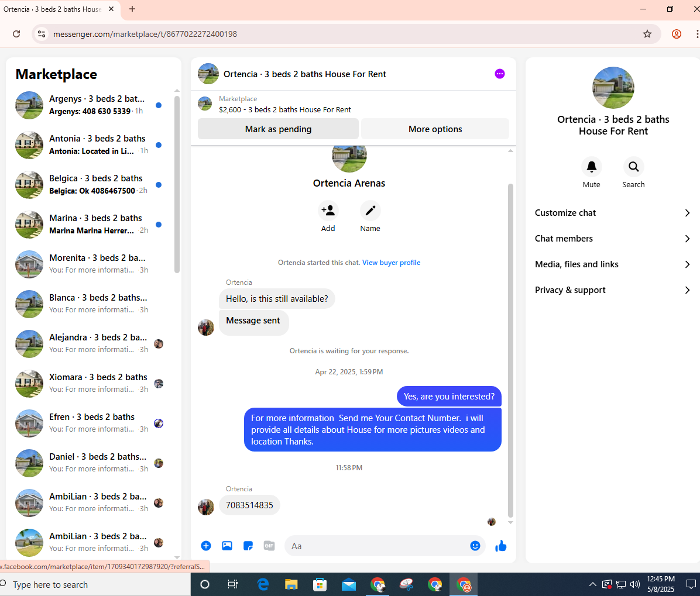Open volume control in system tray
The height and width of the screenshot is (596, 700).
click(635, 584)
